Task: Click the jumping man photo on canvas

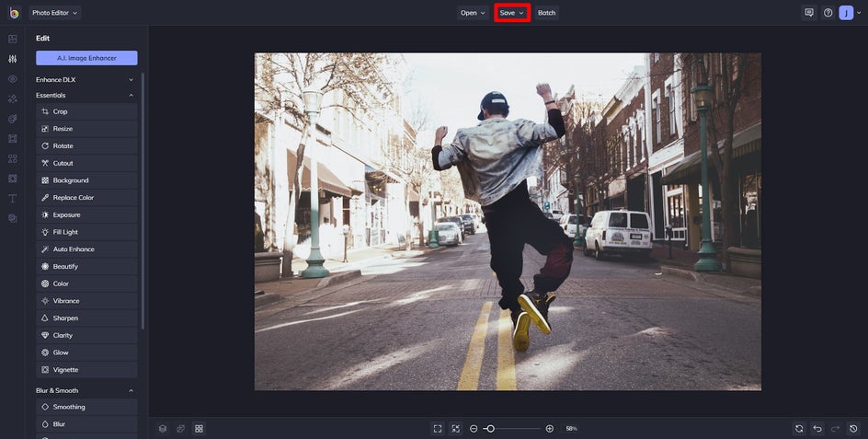Action: pos(508,222)
